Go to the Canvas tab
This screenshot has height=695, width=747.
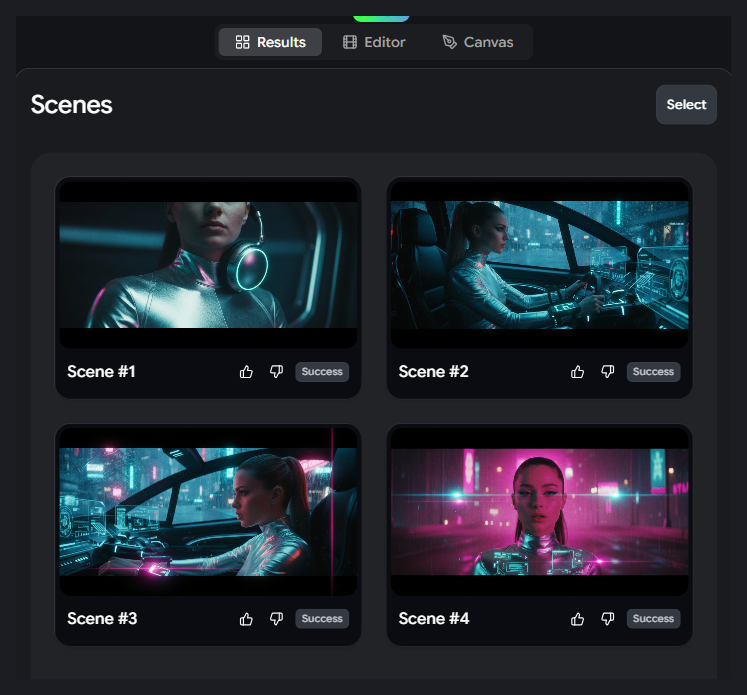[x=478, y=42]
